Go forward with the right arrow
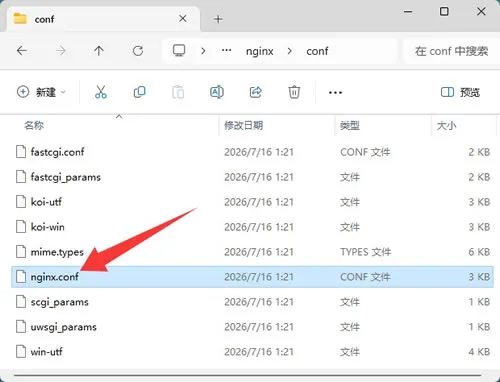The width and height of the screenshot is (500, 382). (61, 51)
